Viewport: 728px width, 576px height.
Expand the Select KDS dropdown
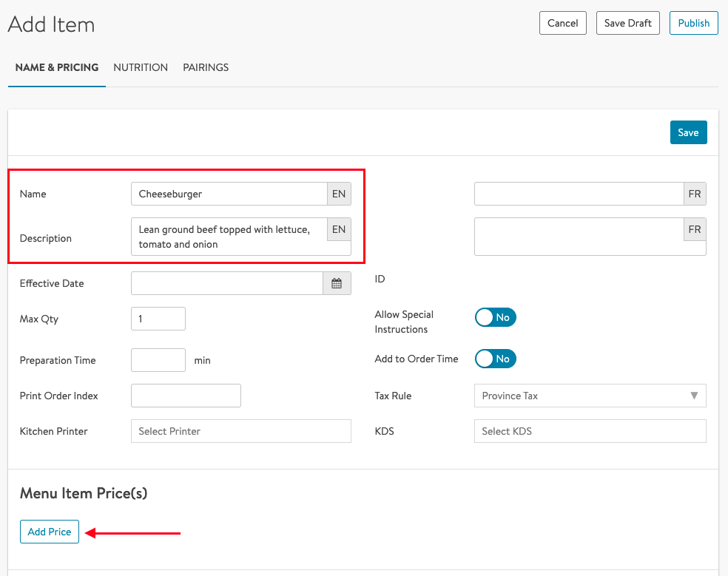tap(590, 431)
